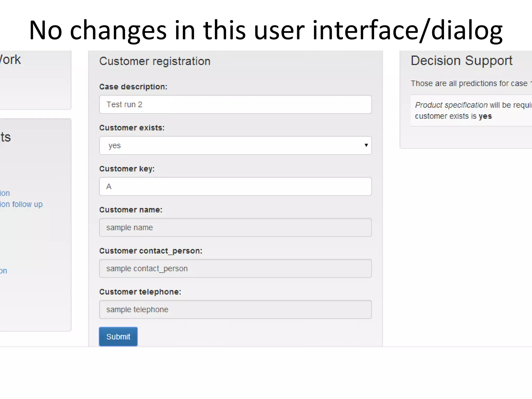Click the lowest truncated 'on' sidebar link

pyautogui.click(x=3, y=271)
